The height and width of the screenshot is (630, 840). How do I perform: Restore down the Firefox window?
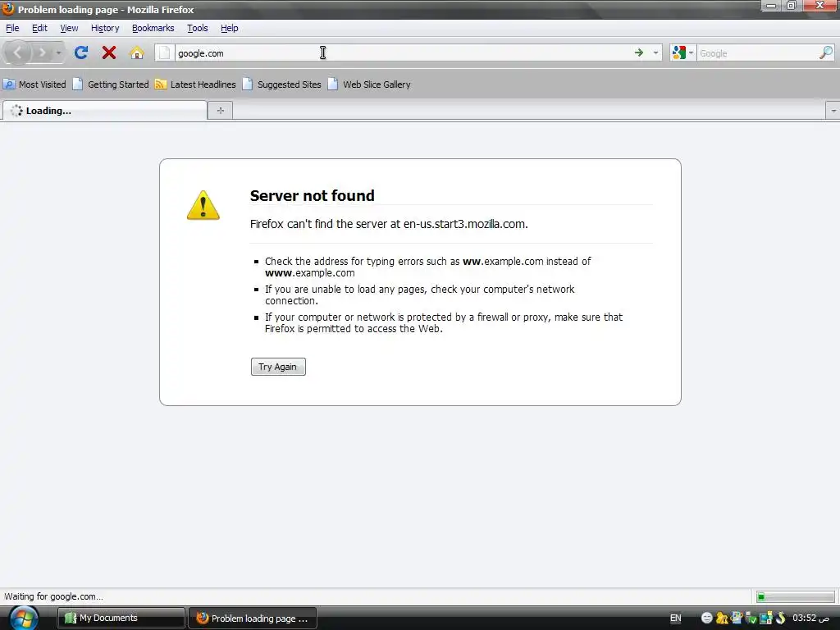click(x=792, y=6)
